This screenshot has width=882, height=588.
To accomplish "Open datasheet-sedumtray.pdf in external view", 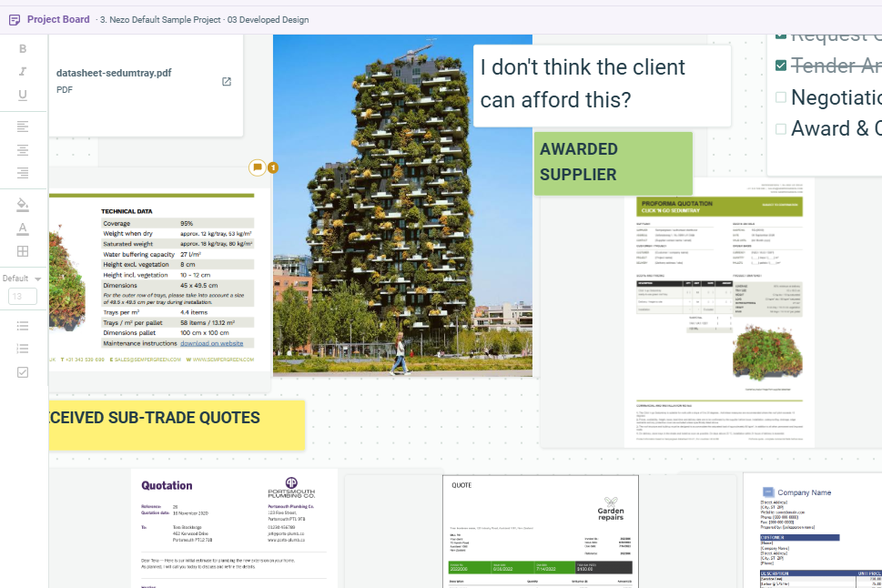I will (x=227, y=82).
